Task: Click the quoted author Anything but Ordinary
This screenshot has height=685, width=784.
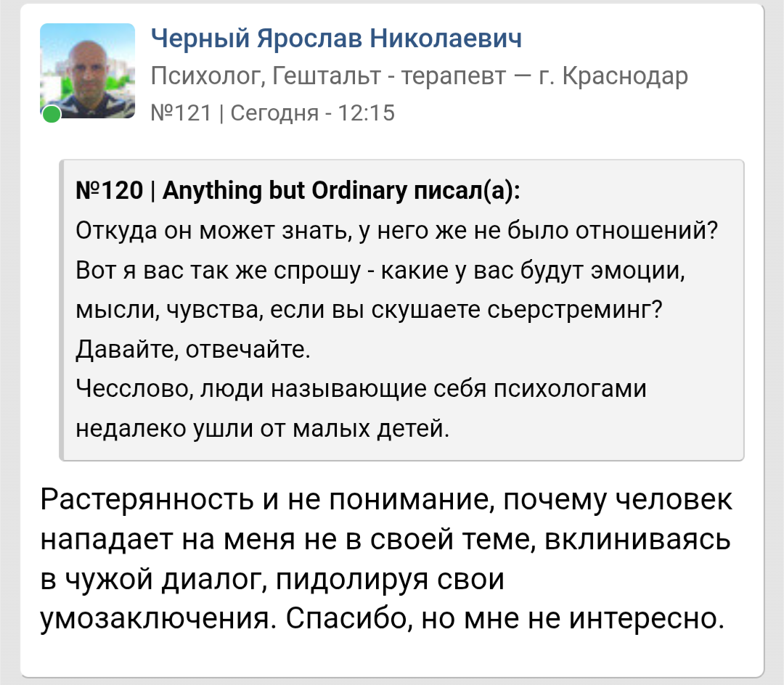Action: (x=284, y=190)
